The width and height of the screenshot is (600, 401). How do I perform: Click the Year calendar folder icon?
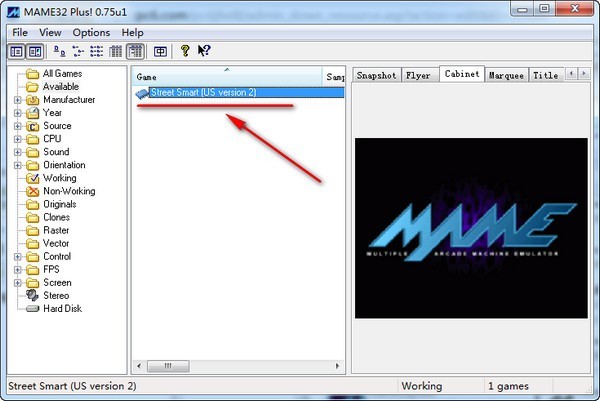pos(33,113)
